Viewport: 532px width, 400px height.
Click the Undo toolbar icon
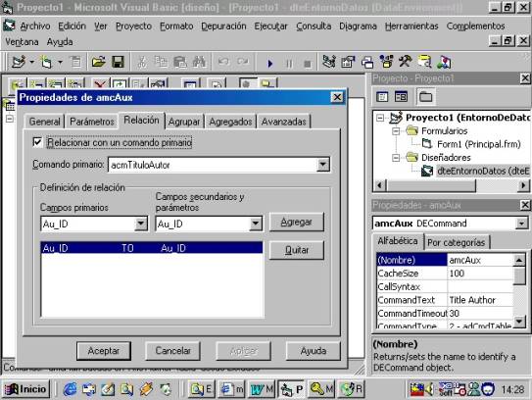tap(223, 62)
